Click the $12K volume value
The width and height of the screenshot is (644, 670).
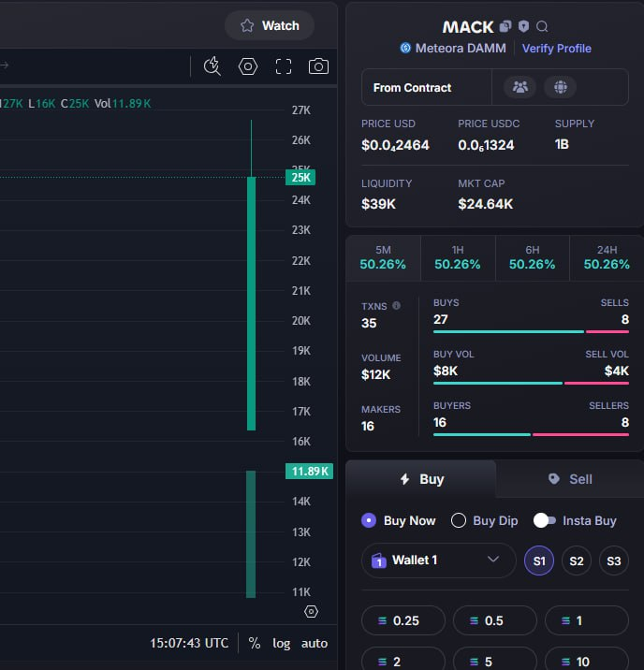[376, 374]
